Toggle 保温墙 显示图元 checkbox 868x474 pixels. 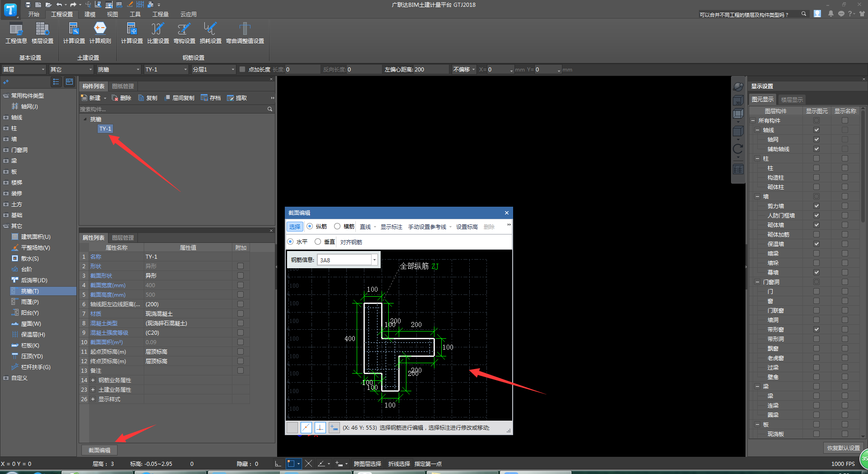point(816,244)
